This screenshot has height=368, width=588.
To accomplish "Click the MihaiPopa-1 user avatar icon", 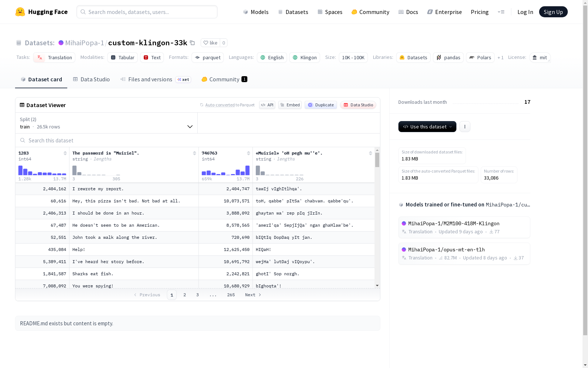I will click(61, 43).
